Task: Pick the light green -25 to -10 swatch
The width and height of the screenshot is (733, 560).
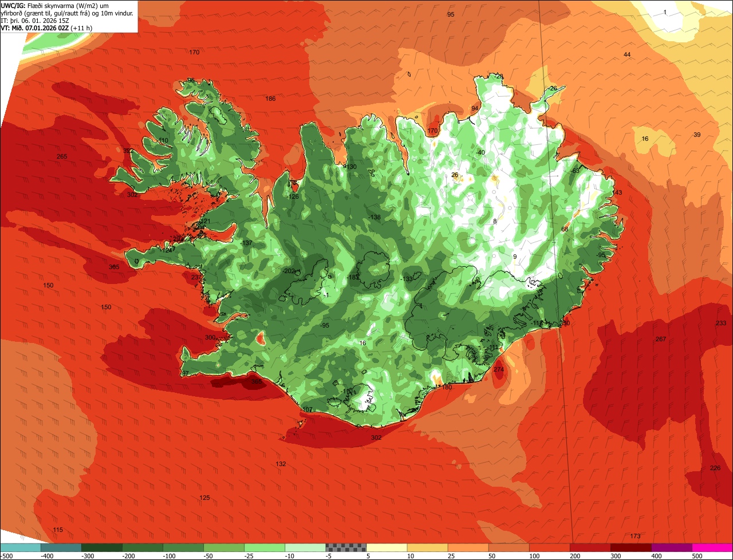Action: (x=265, y=547)
